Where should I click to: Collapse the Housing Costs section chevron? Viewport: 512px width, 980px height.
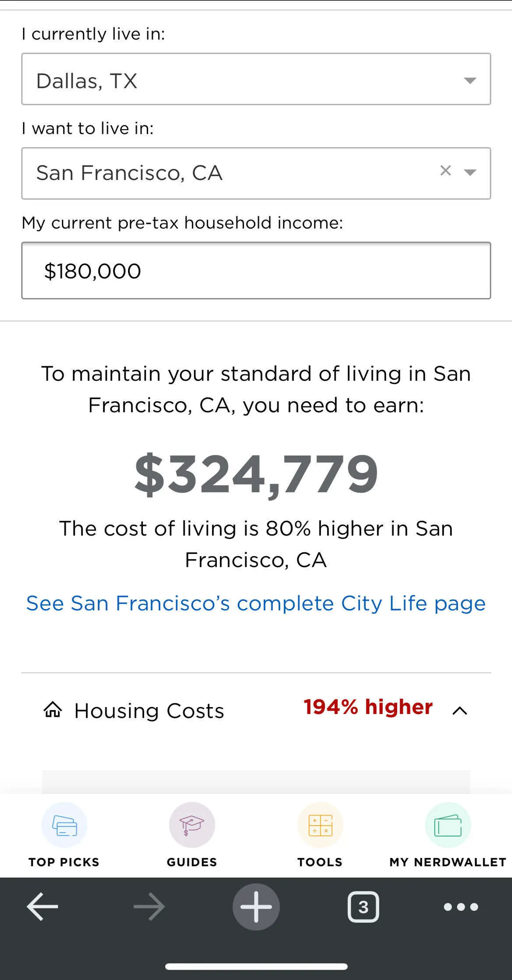460,711
